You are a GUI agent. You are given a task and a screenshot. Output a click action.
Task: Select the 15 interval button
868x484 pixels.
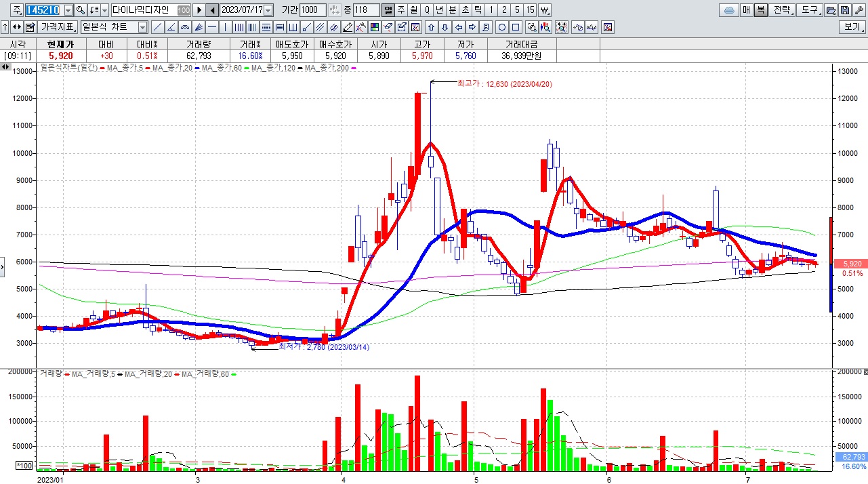530,10
